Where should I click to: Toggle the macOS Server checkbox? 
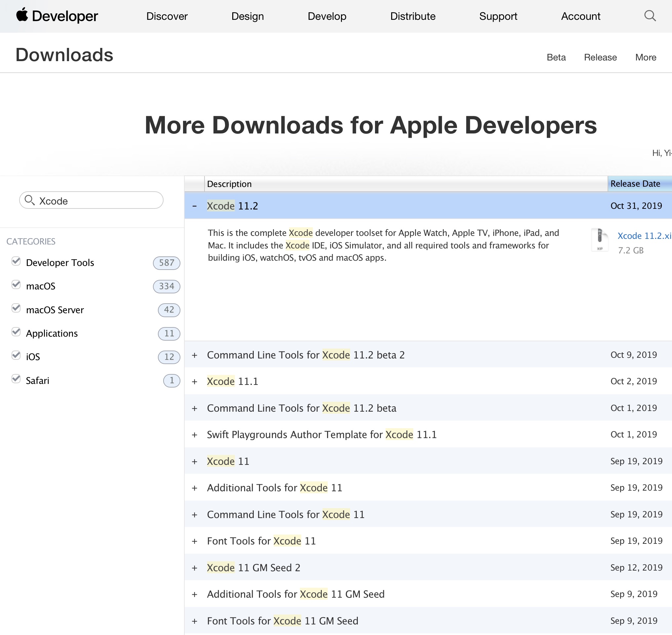pos(16,309)
